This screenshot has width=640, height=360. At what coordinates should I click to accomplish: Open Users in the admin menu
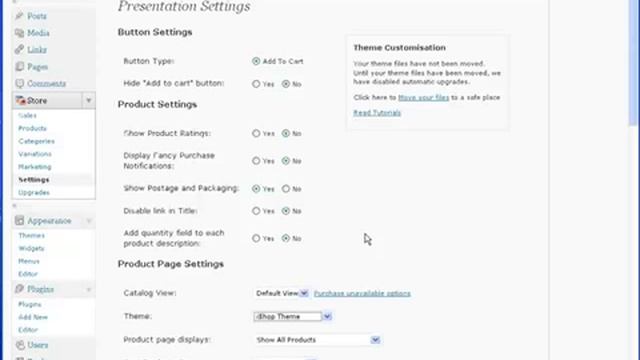click(38, 345)
